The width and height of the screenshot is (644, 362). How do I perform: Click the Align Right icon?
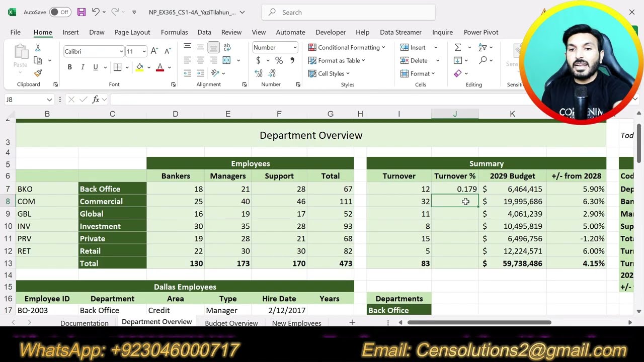tap(213, 60)
